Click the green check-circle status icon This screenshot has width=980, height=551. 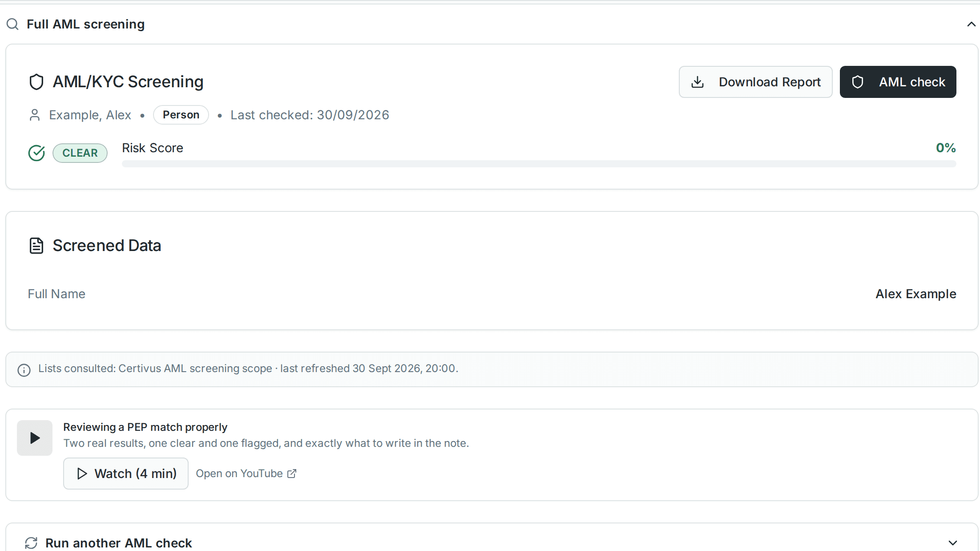[x=36, y=153]
